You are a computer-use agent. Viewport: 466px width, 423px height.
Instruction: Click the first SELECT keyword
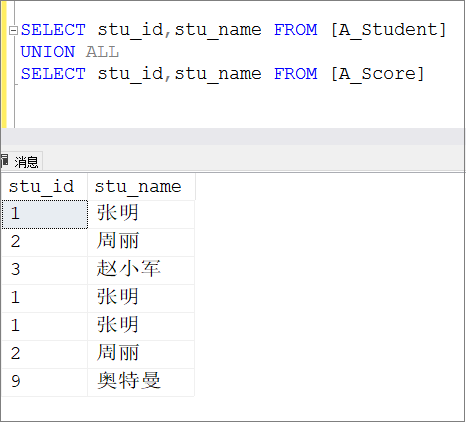(x=53, y=30)
